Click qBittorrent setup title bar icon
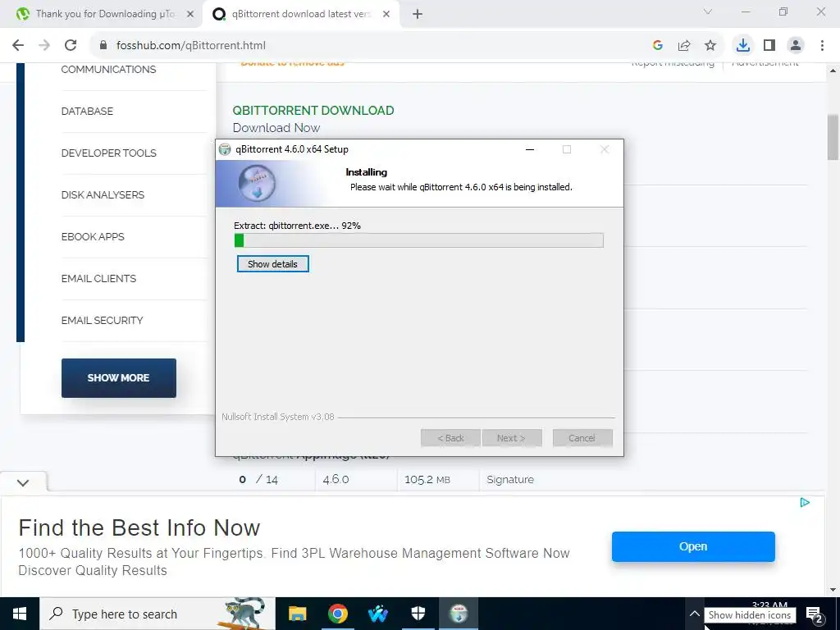Screen dimensions: 840x630 pos(225,149)
